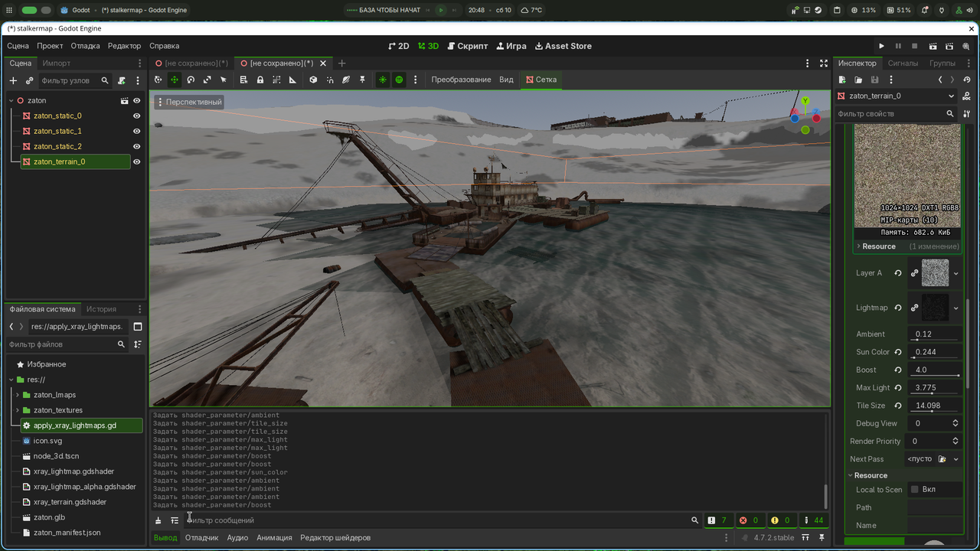
Task: Open the Проект menu
Action: [x=50, y=46]
